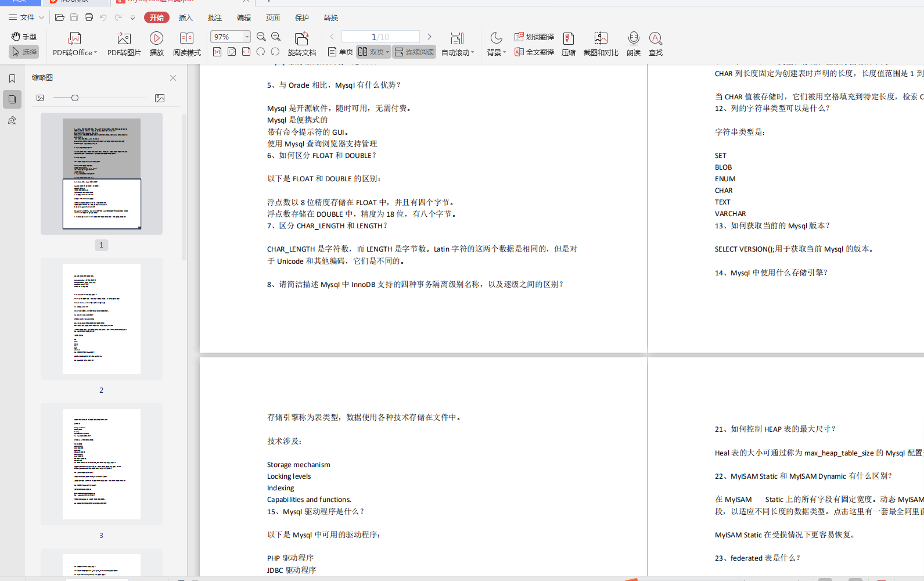Click the 全文翻译 full translation button

click(x=534, y=52)
